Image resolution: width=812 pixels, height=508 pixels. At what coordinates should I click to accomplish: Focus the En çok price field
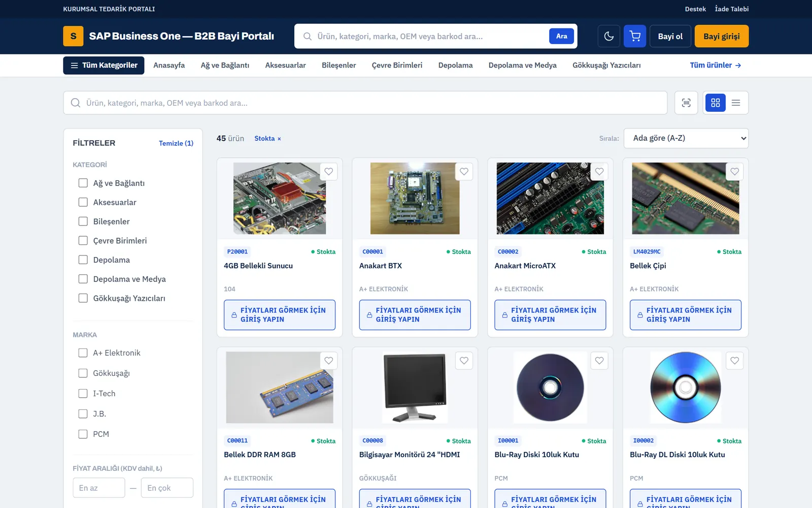(167, 488)
